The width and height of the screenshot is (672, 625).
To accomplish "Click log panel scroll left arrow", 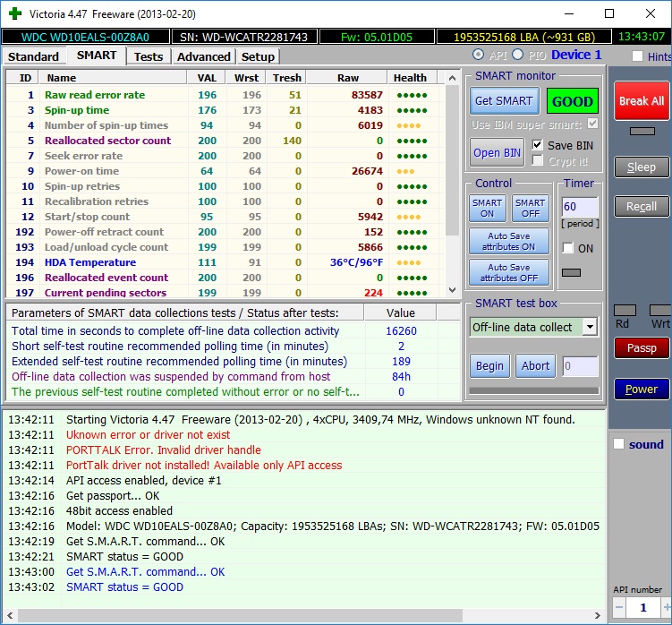I will click(10, 615).
